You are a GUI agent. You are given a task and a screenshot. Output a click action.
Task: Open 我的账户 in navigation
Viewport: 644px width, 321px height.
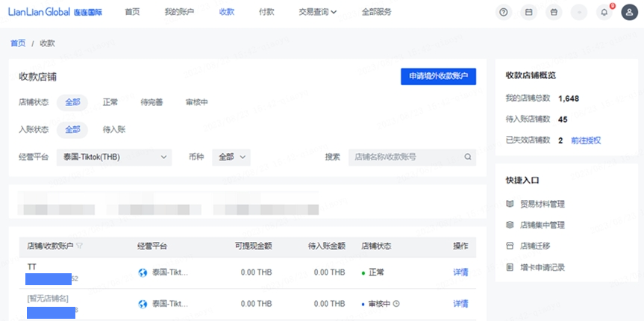(179, 12)
